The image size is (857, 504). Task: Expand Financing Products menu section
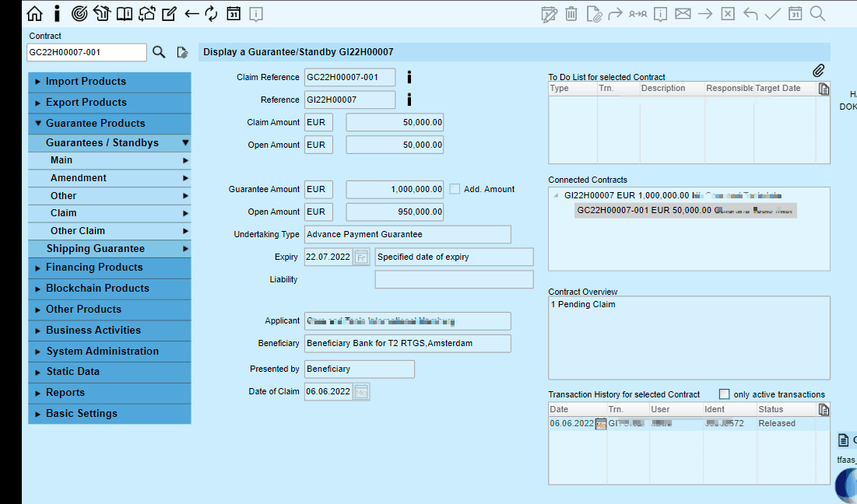[109, 268]
